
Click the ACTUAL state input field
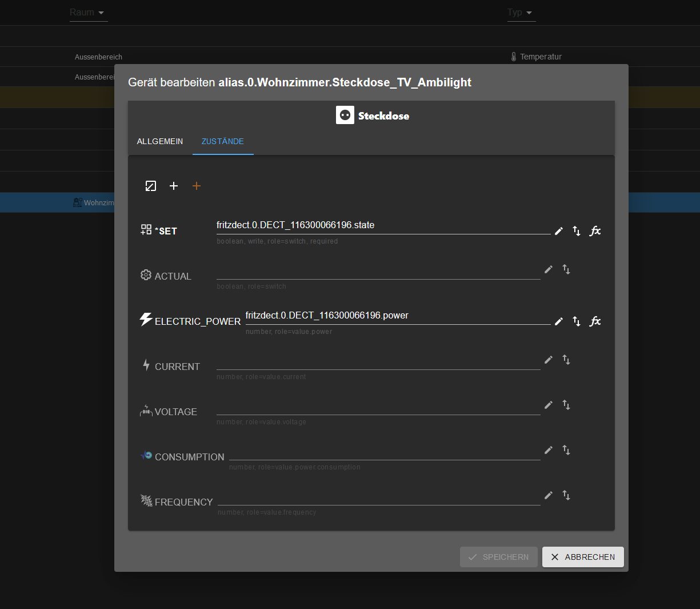378,271
